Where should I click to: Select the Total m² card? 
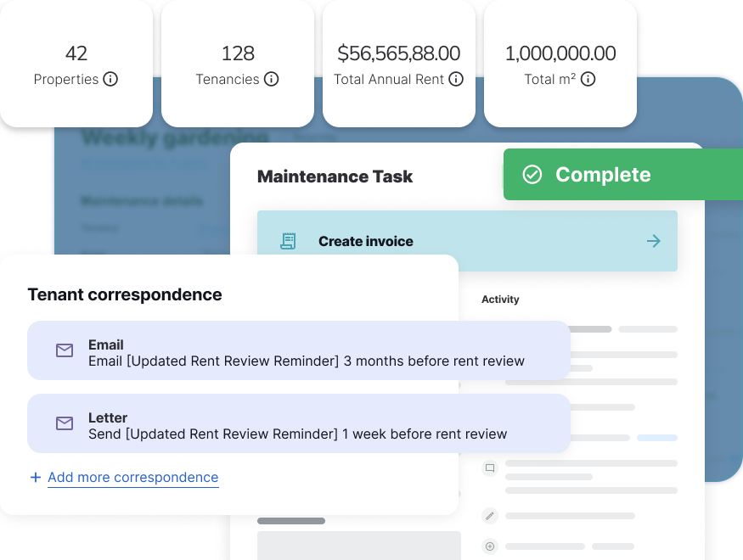pos(560,64)
